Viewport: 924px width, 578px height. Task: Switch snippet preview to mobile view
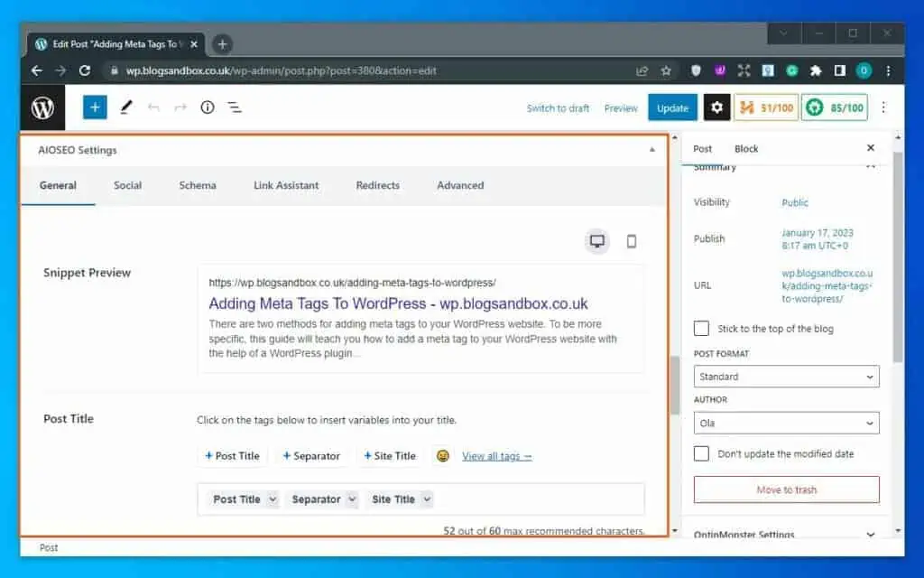631,240
